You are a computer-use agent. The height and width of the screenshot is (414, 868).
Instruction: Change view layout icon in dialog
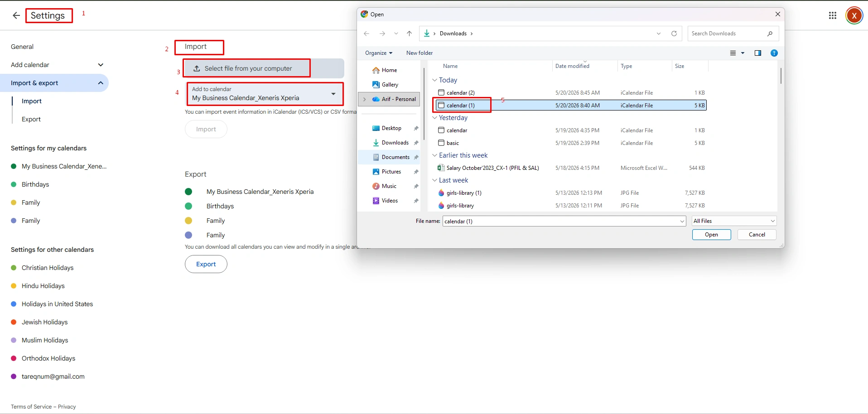733,53
